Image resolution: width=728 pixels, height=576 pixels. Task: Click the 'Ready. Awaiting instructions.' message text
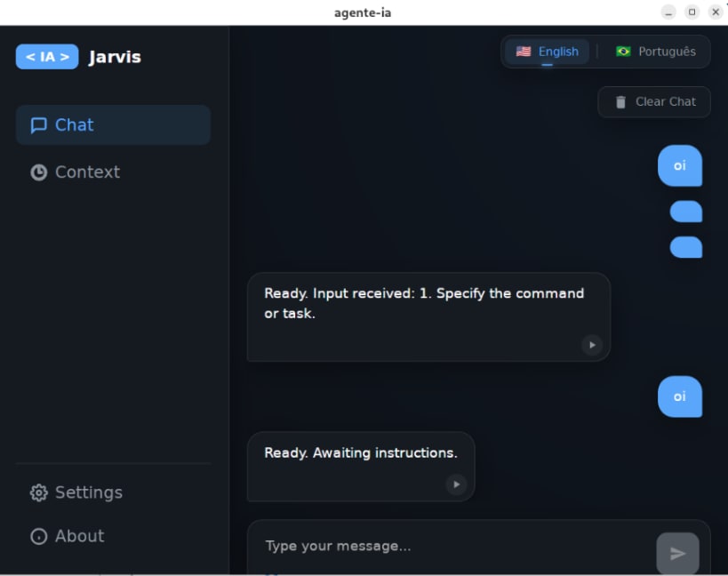(x=361, y=452)
